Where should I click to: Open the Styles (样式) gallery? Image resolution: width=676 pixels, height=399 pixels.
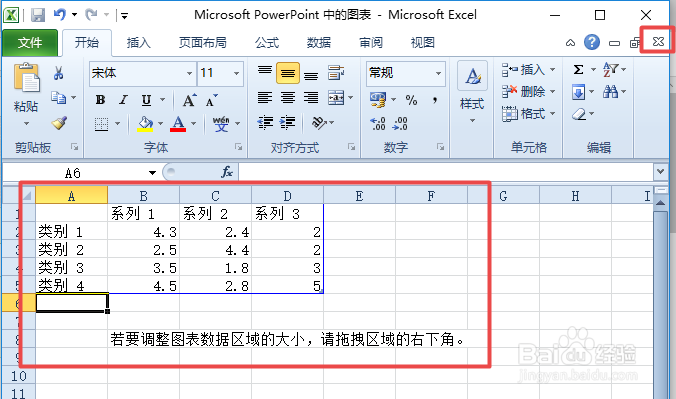(x=472, y=93)
